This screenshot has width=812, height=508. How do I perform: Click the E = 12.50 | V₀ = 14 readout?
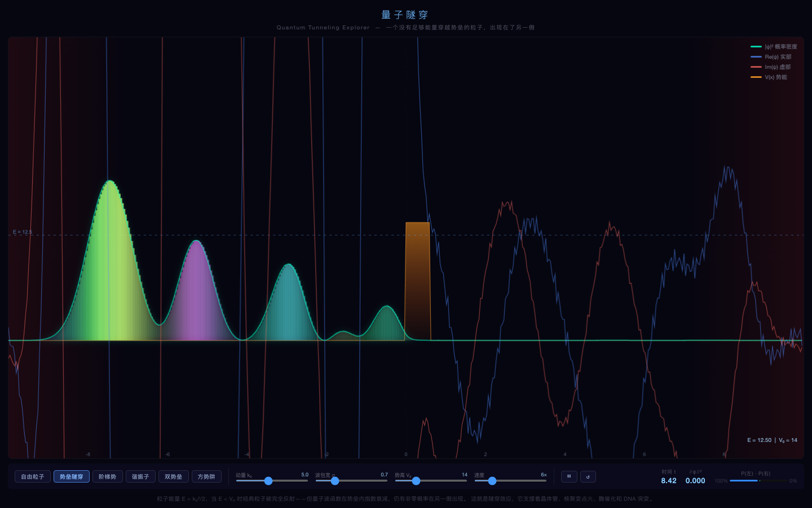tap(772, 440)
